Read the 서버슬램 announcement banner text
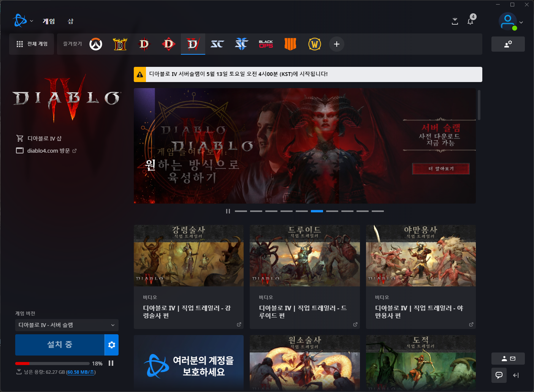This screenshot has height=392, width=534. point(238,74)
